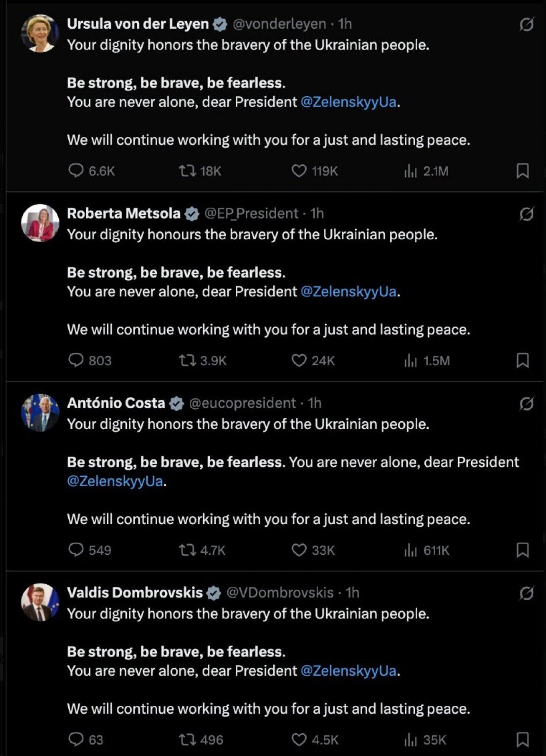The width and height of the screenshot is (546, 756).
Task: Click @ZelenskyyUa mention in Costa's tweet
Action: tap(115, 481)
